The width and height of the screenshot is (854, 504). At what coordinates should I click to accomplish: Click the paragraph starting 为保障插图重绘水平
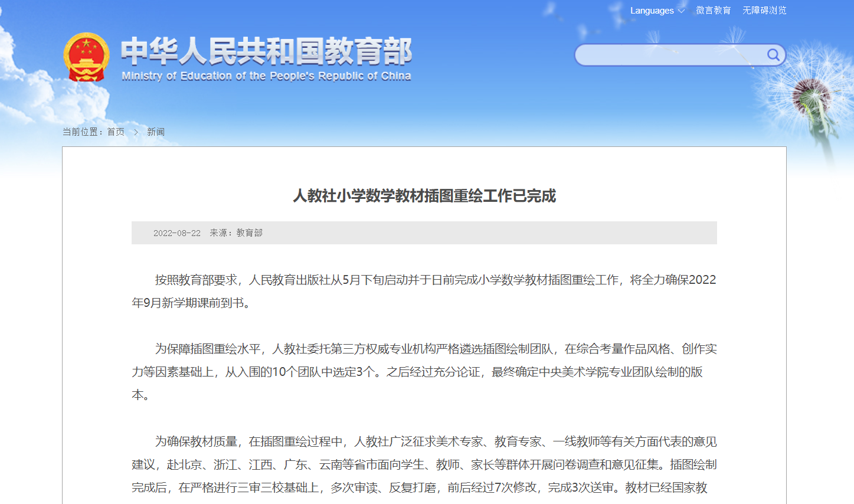click(424, 372)
